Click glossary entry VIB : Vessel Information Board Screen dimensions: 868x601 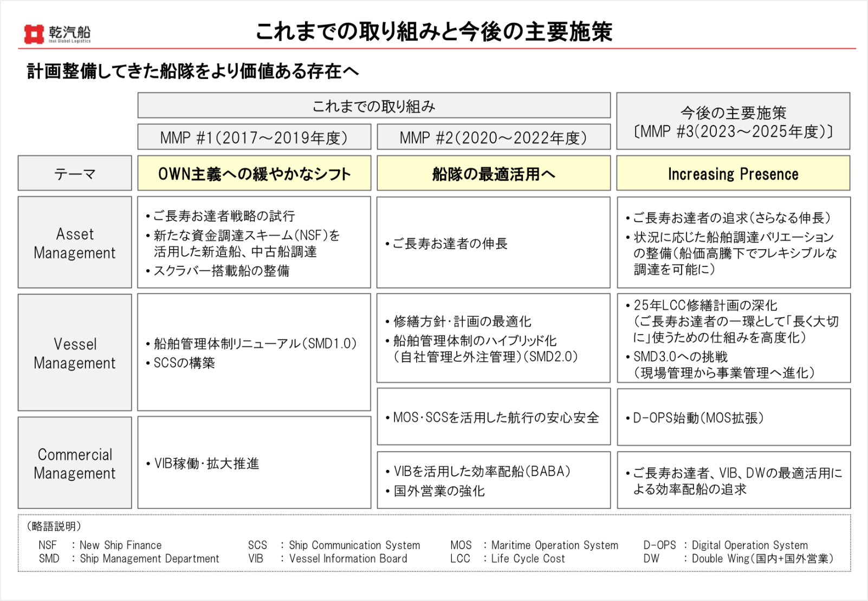328,559
